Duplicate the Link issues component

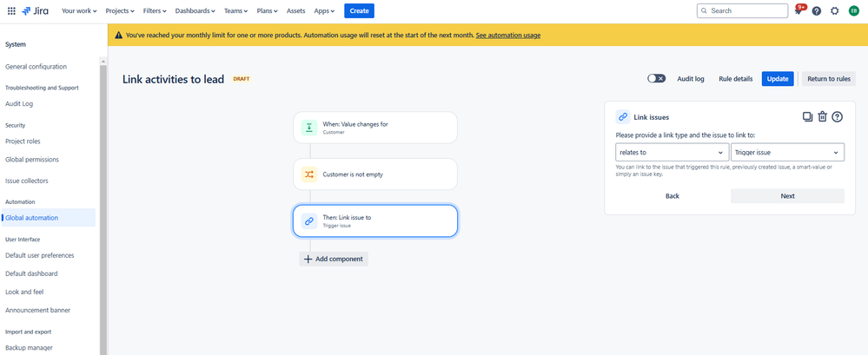pos(808,116)
